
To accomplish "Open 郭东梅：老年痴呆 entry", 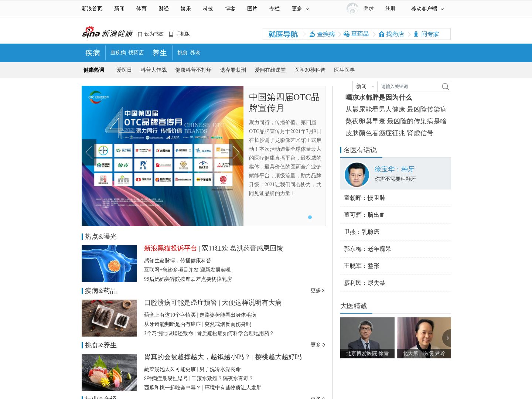I will (368, 249).
